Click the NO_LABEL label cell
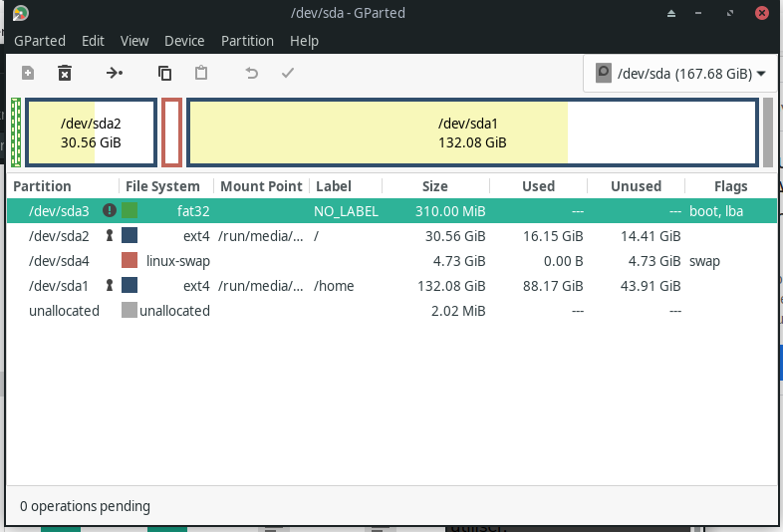The image size is (783, 532). (x=346, y=211)
